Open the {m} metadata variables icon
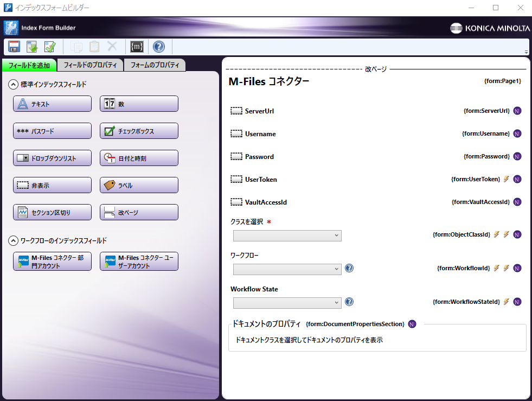The width and height of the screenshot is (532, 401). [137, 47]
